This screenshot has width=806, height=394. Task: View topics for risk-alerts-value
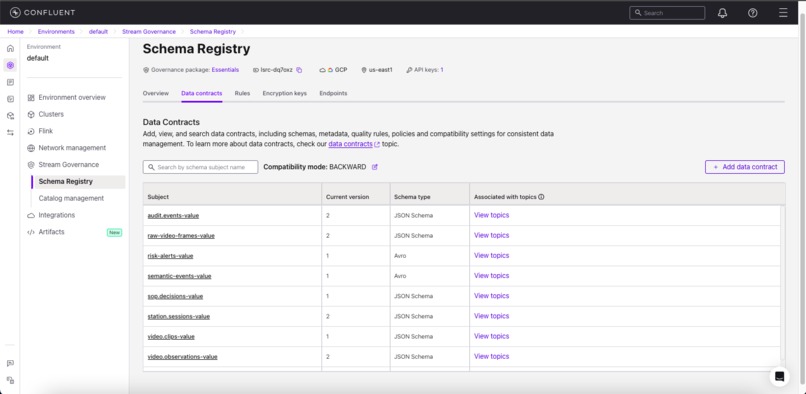pyautogui.click(x=491, y=256)
